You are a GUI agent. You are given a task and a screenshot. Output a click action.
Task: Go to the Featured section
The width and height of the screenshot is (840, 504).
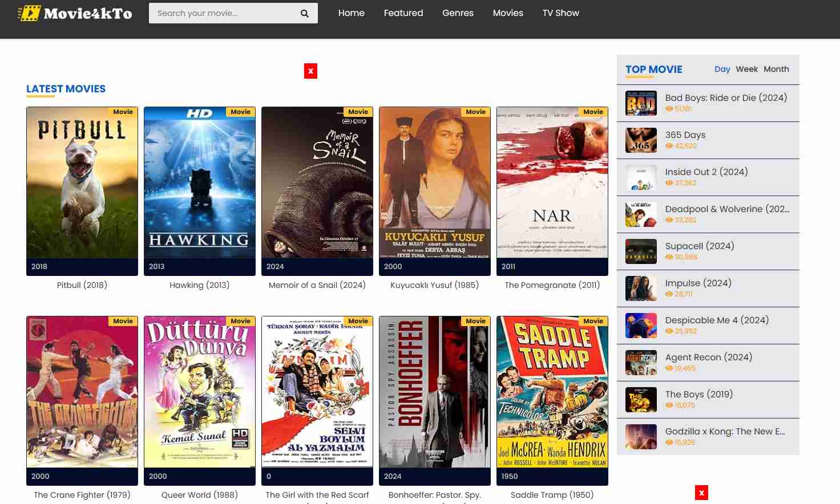(403, 13)
